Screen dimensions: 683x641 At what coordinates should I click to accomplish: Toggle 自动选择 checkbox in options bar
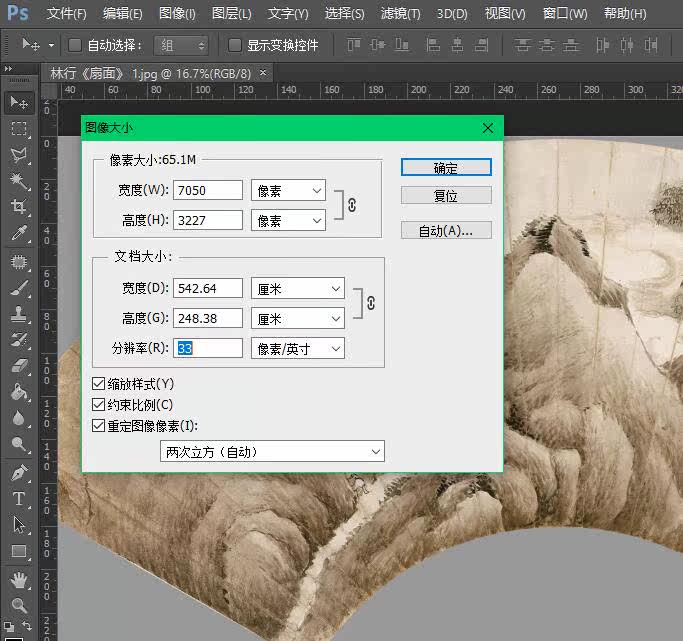click(x=75, y=45)
